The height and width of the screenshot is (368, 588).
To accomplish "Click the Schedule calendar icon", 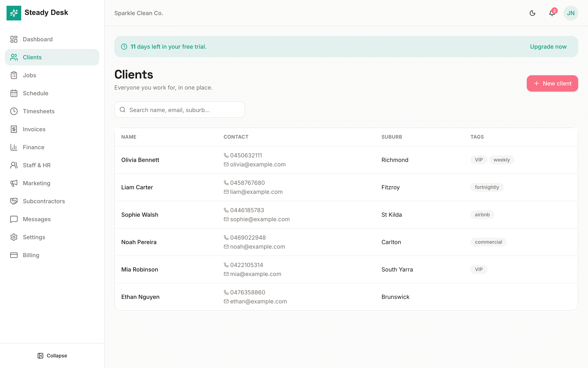I will pos(14,93).
